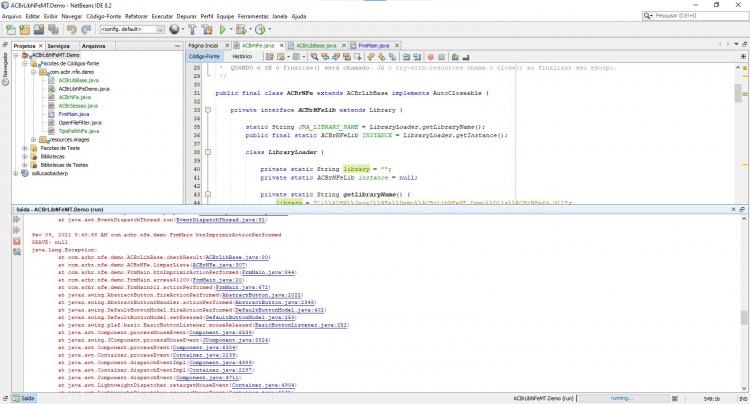Open ACBrNFe.java:307 stack trace link

click(x=219, y=264)
